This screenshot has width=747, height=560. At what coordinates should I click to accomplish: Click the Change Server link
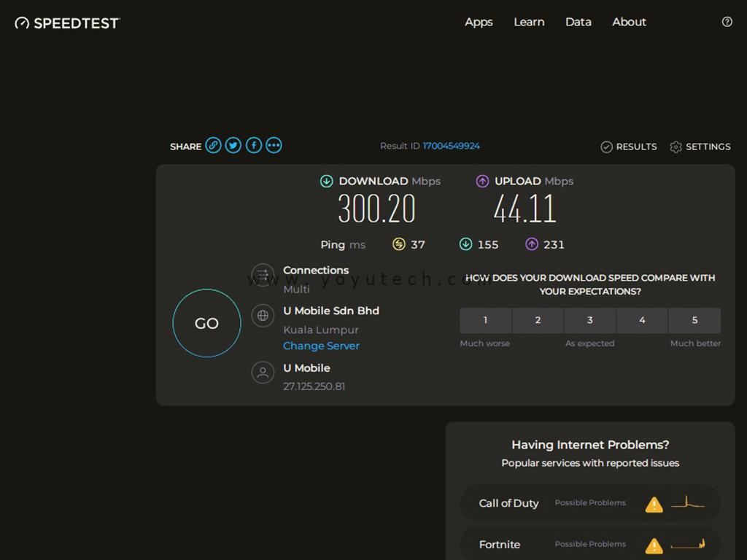click(x=321, y=346)
